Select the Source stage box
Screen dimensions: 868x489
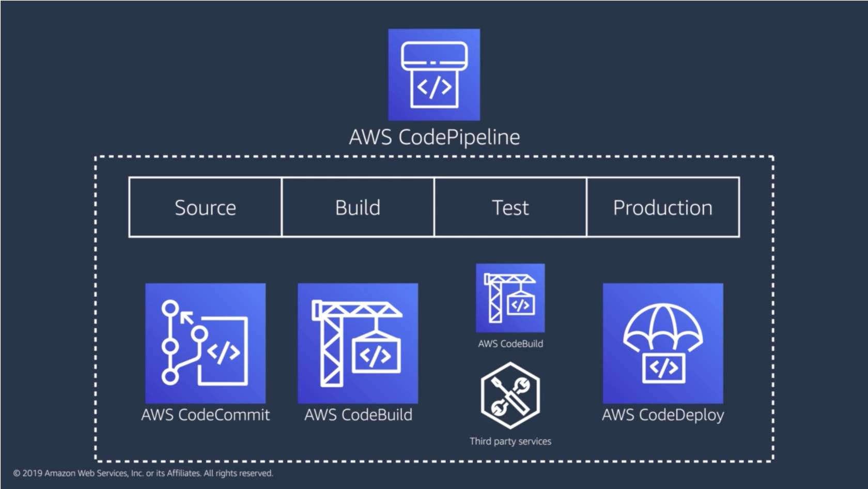tap(205, 207)
